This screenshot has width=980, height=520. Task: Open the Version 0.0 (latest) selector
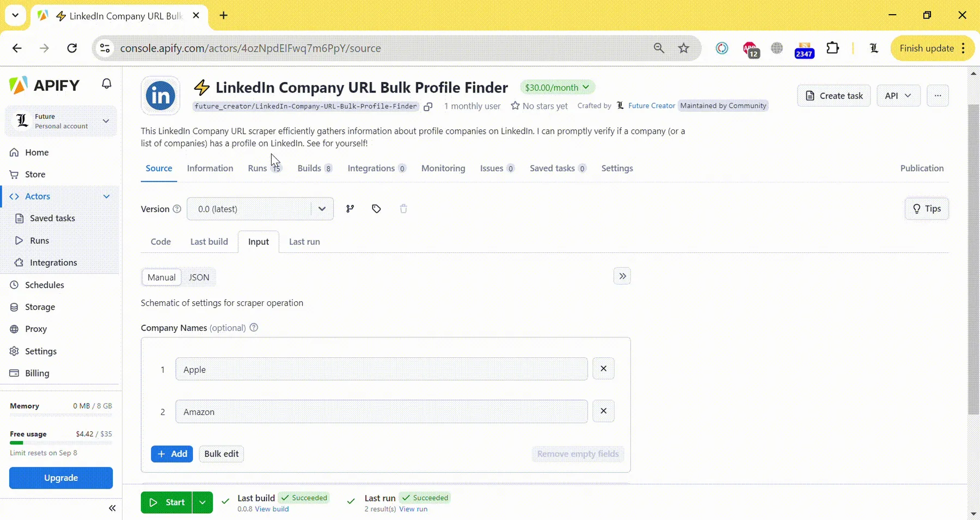pos(260,209)
